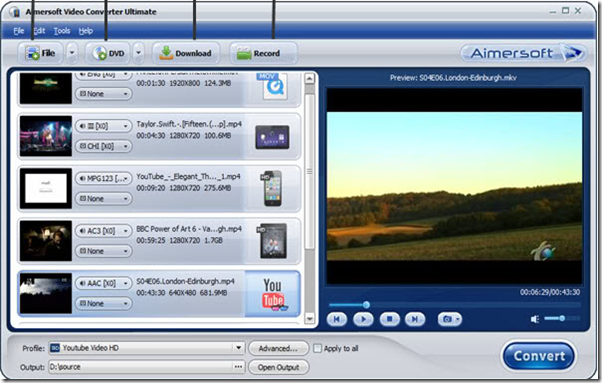This screenshot has height=383, width=602.
Task: Open subtitle None dropdown for BBC Power of Art
Action: 103,251
